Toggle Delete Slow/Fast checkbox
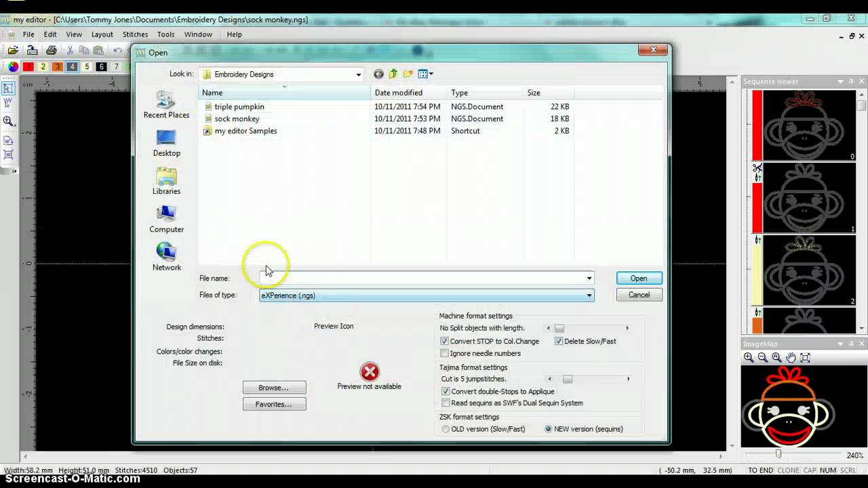 tap(558, 341)
